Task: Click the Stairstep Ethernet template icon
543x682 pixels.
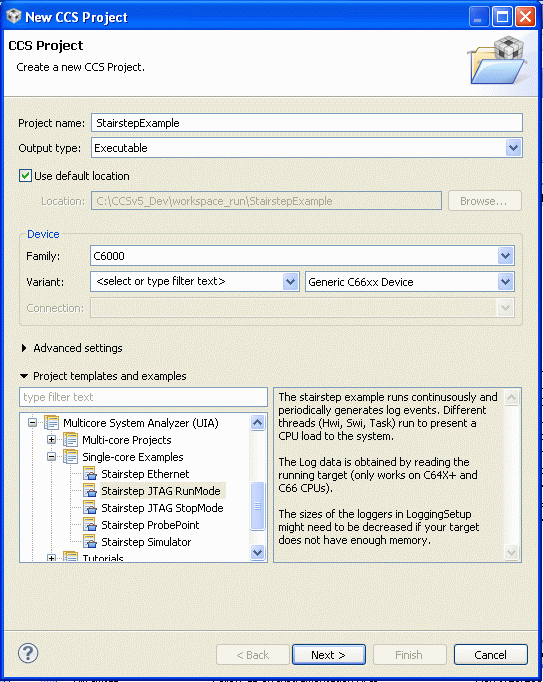Action: click(x=90, y=474)
